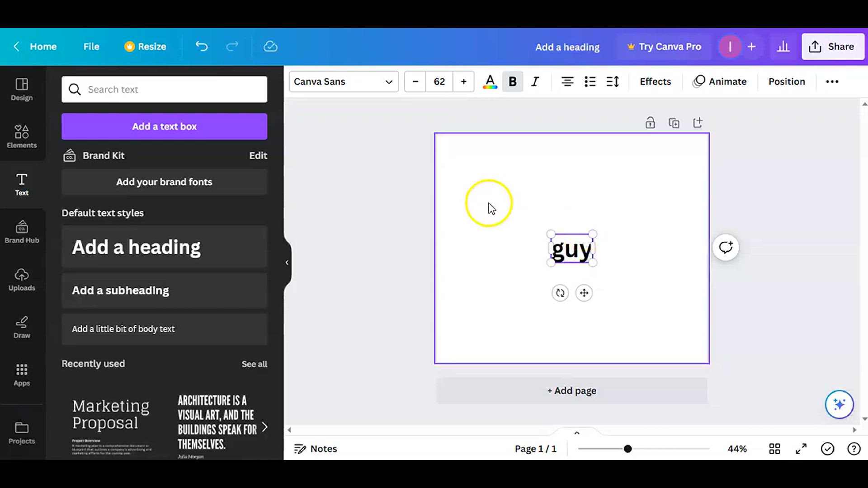
Task: Toggle italic formatting
Action: tap(535, 82)
